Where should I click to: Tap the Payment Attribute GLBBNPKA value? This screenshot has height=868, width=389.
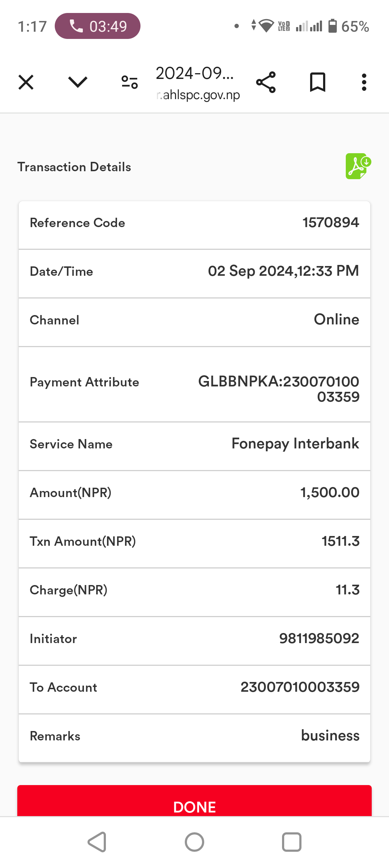(x=279, y=389)
